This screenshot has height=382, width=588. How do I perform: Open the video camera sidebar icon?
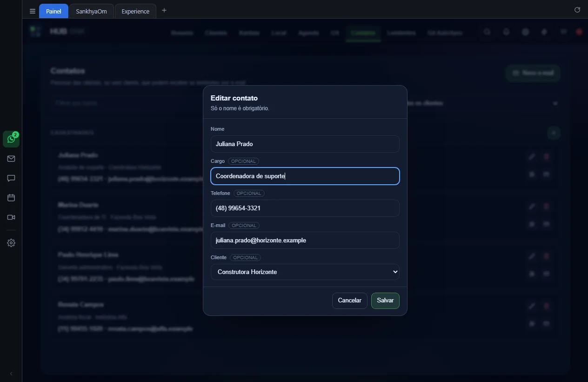coord(11,217)
